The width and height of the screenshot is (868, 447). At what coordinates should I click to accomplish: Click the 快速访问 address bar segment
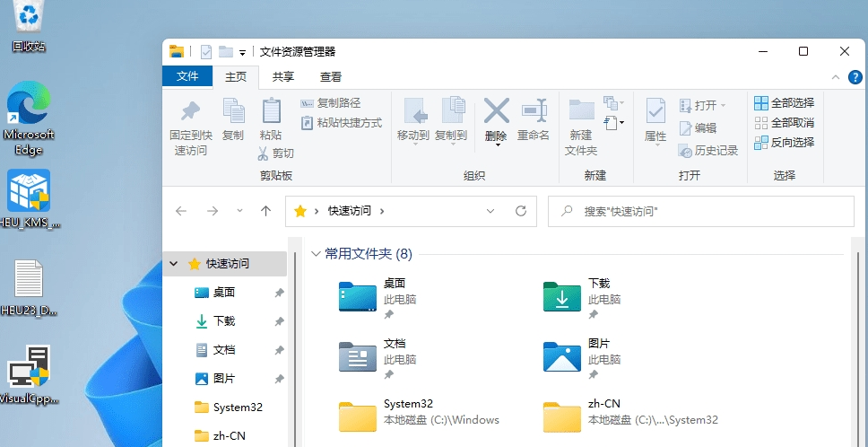[x=350, y=211]
